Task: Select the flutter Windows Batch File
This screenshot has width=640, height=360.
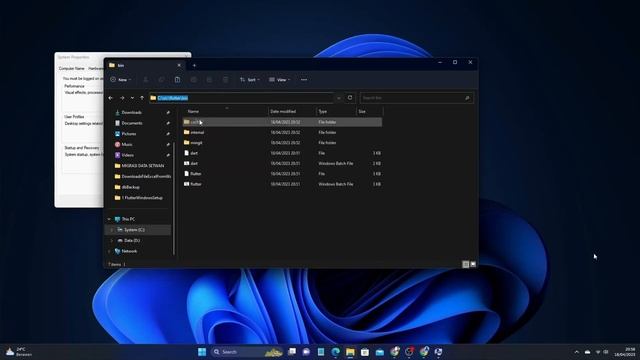Action: click(196, 184)
